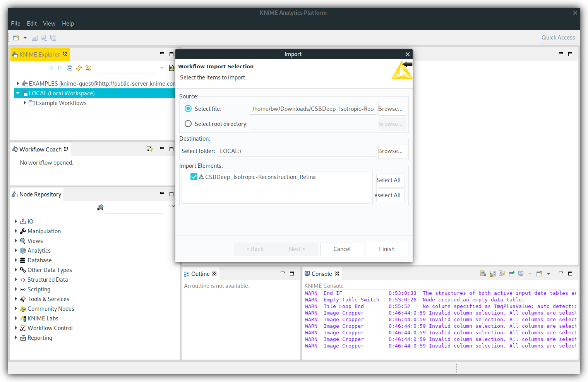Click the Clear Console icon
588x382 pixels.
483,274
